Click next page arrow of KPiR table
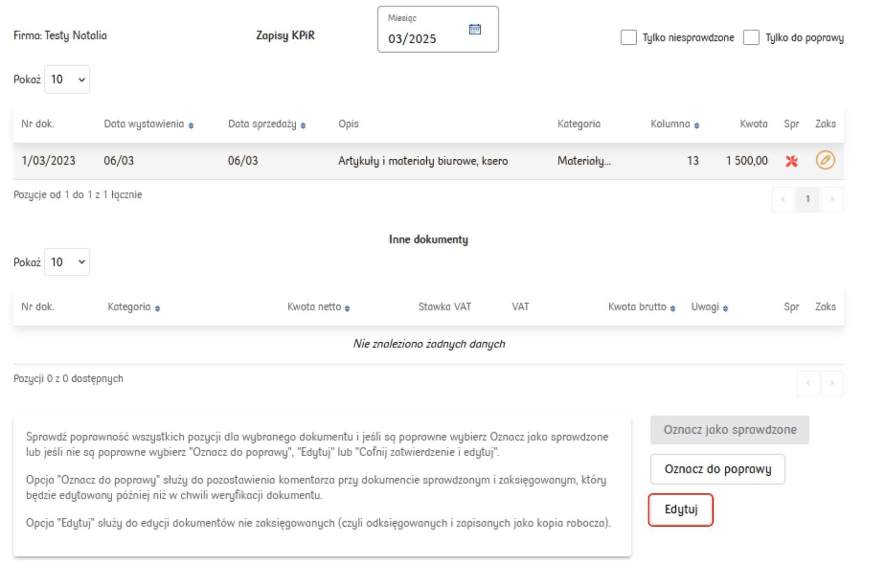The image size is (885, 588). [x=832, y=199]
